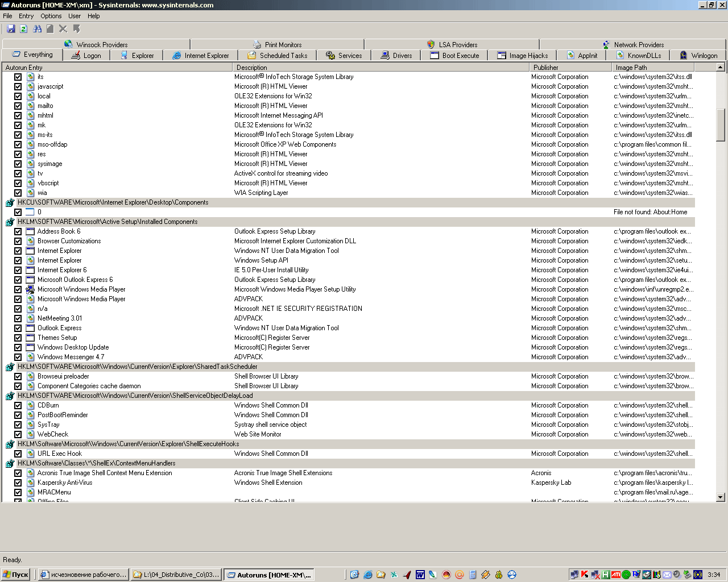
Task: Click the registry icon beside the ShellExecuteHooks key
Action: coord(10,444)
